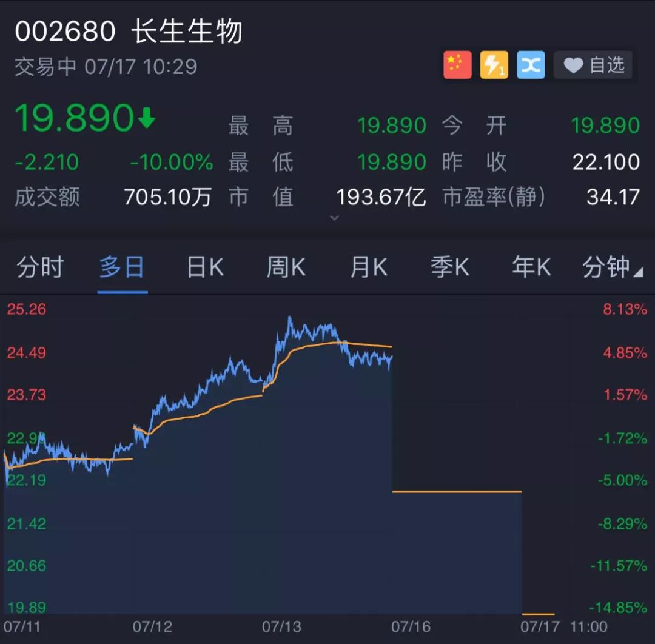Tap the green down-arrow beside price
This screenshot has height=644, width=655.
click(147, 118)
